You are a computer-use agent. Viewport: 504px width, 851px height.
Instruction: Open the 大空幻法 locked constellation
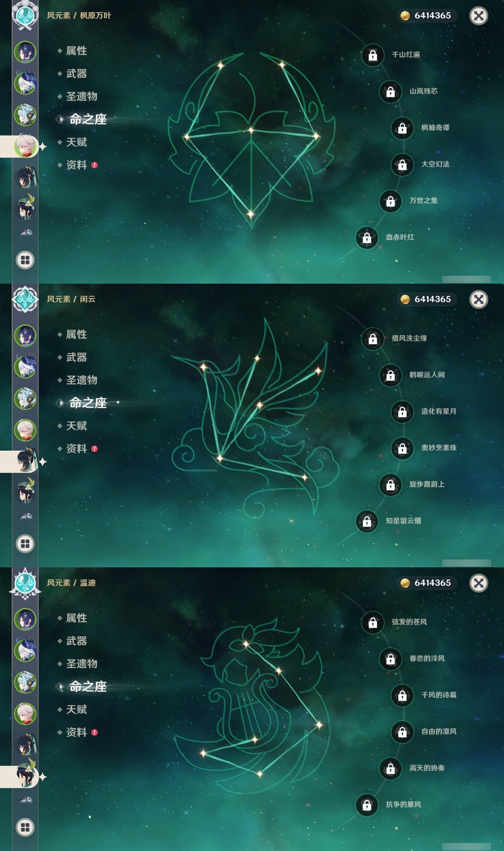(x=402, y=164)
